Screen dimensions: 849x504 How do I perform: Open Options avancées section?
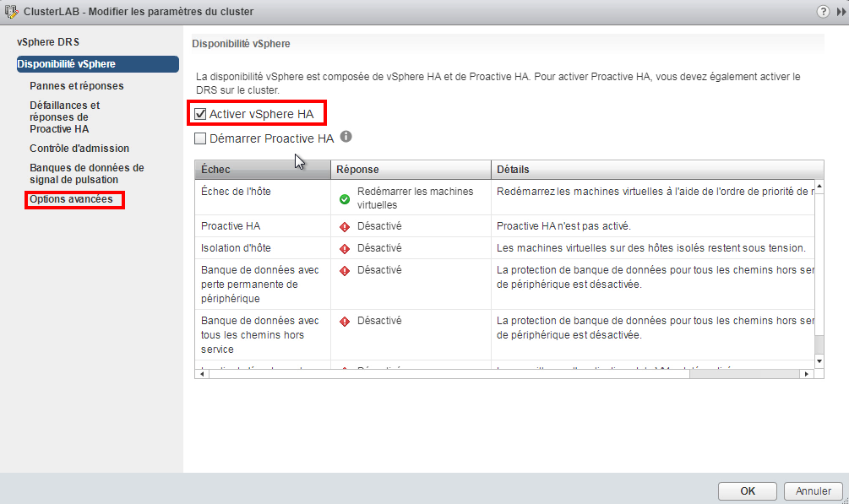click(71, 199)
